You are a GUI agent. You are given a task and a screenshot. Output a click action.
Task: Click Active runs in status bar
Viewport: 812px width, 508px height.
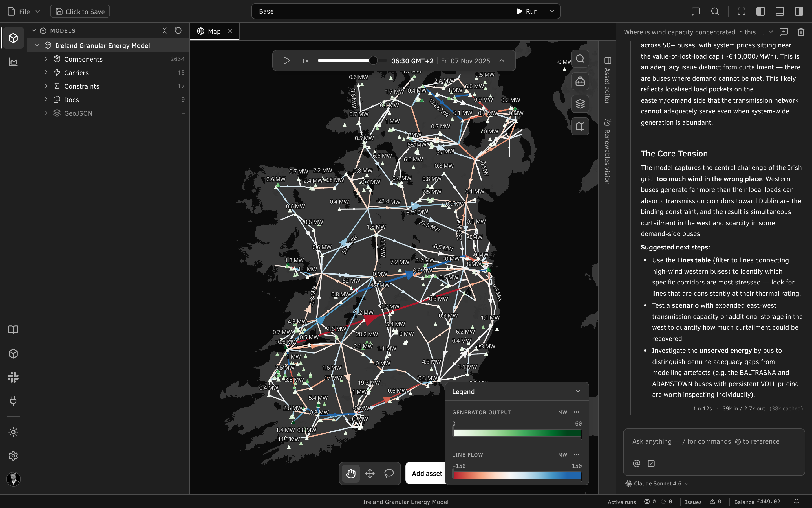pos(621,502)
